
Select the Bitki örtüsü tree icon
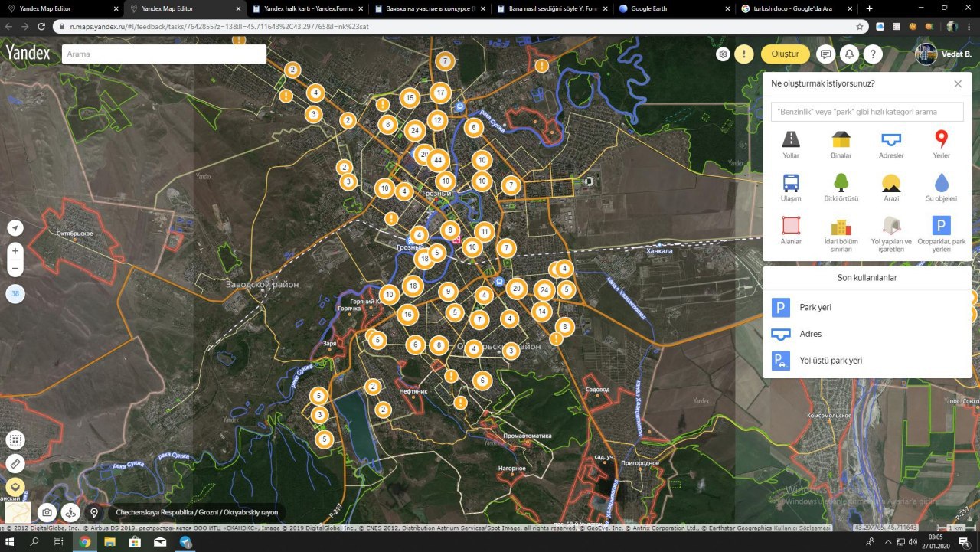841,182
